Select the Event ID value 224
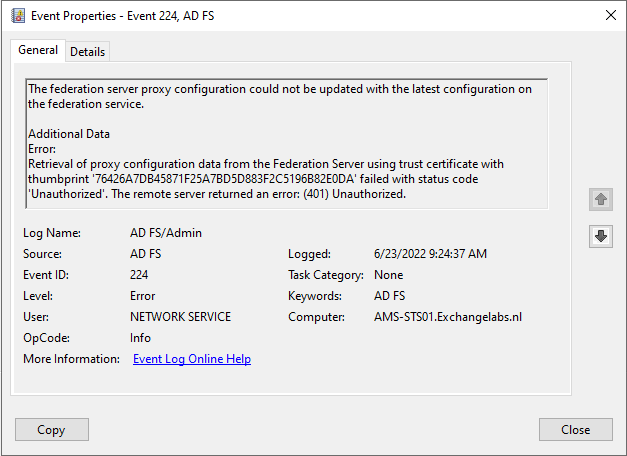 coord(140,275)
